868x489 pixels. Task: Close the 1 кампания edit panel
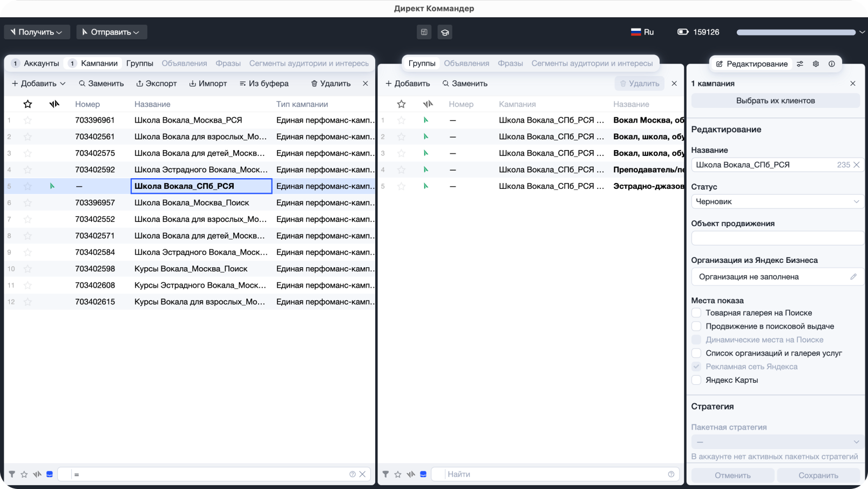pyautogui.click(x=853, y=84)
